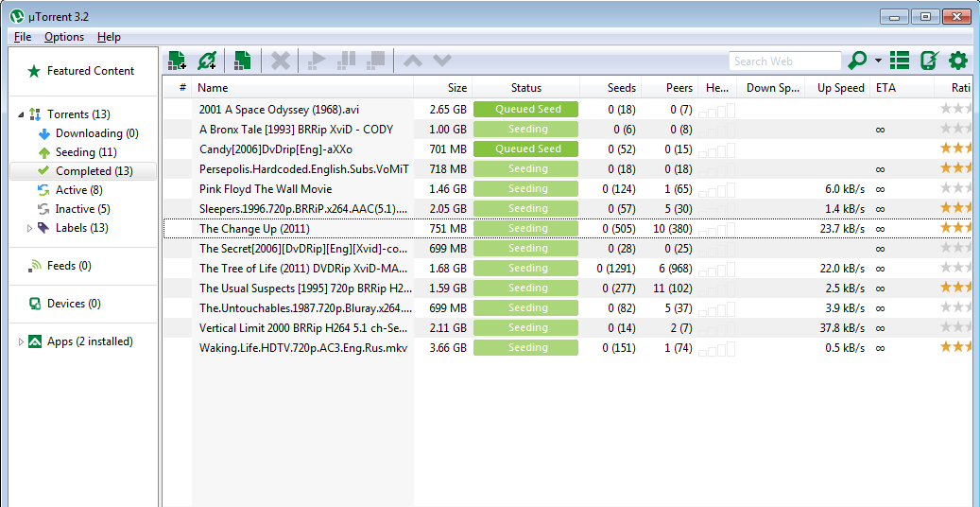This screenshot has width=980, height=507.
Task: Click Queued Seed status of 2001
Action: tap(526, 109)
